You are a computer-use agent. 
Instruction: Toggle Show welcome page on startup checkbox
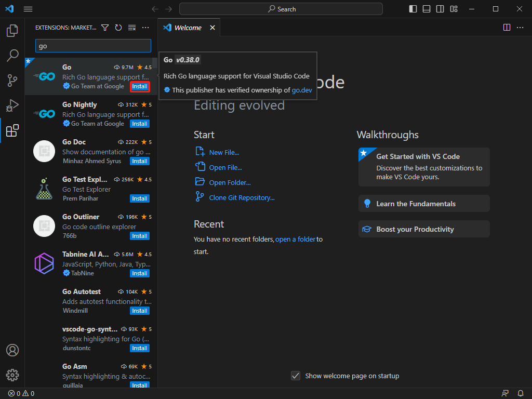click(296, 376)
